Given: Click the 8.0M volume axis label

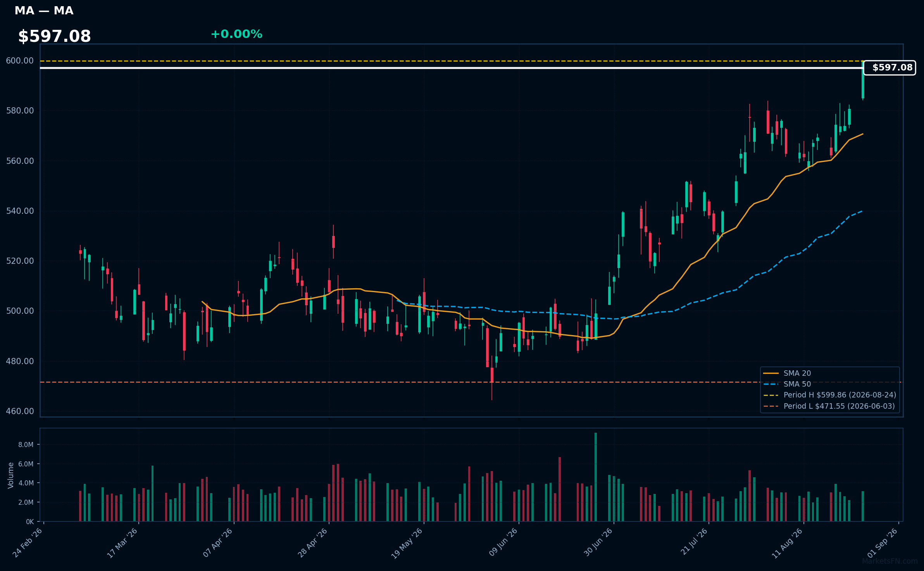Looking at the screenshot, I should [x=26, y=444].
